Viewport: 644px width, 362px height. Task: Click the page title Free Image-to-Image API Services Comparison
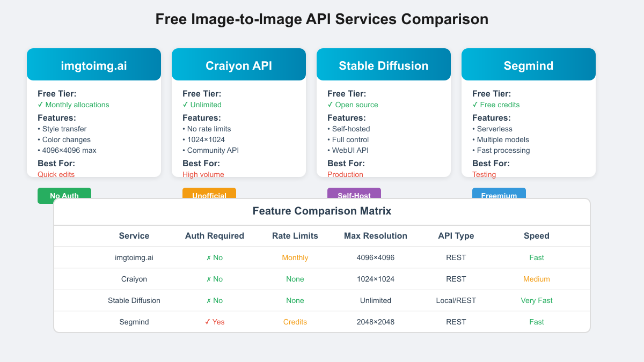(322, 19)
